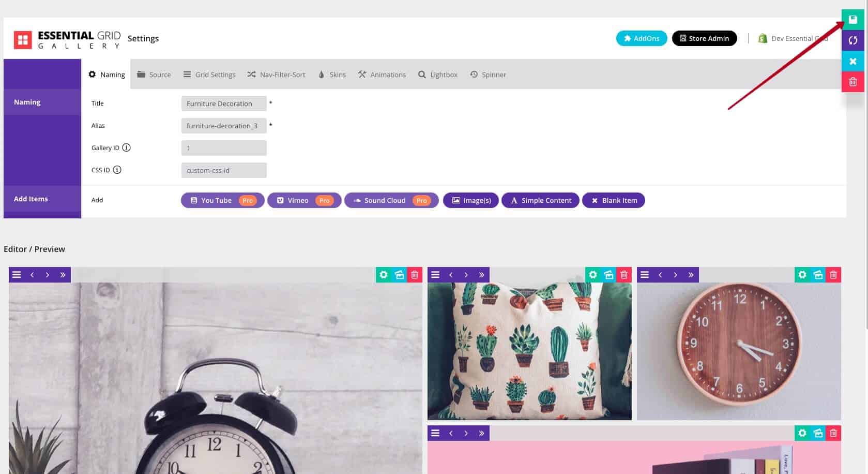
Task: Click the wooden clock item's hamburger handle
Action: click(645, 275)
